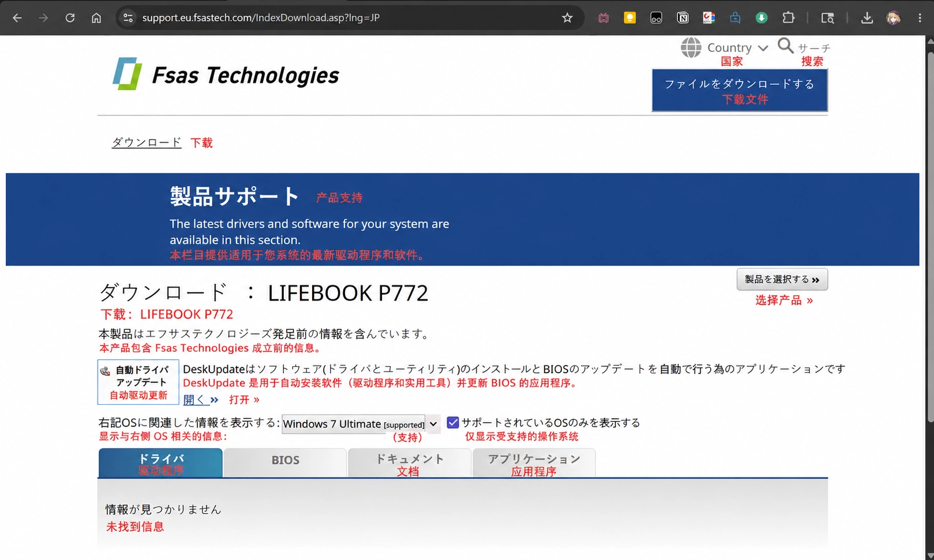Click the ファイルをダウンロードする button
The height and width of the screenshot is (560, 934).
click(x=740, y=91)
